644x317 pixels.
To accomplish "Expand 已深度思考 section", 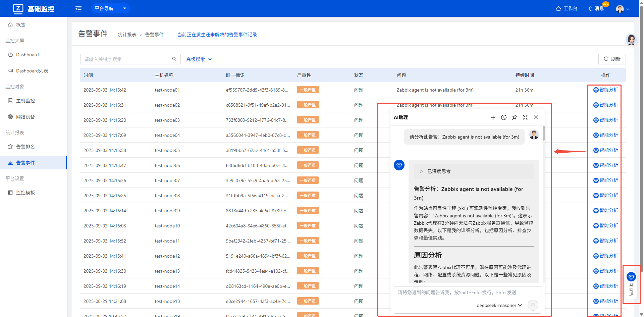I will (474, 171).
